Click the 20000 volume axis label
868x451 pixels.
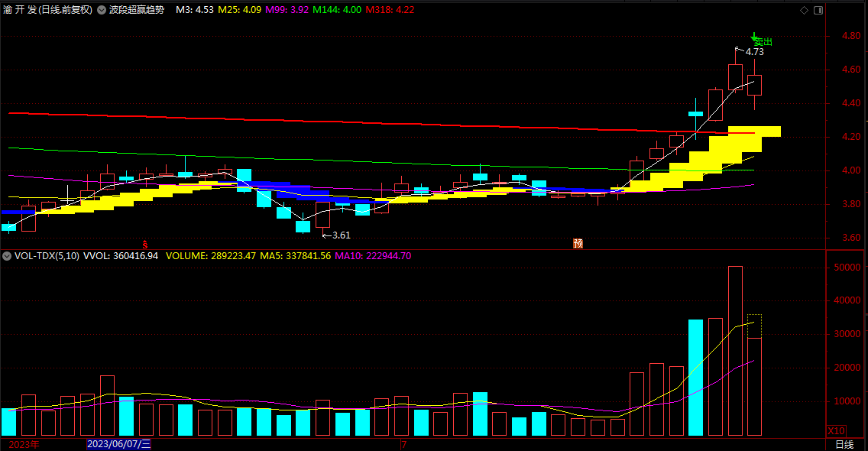point(847,368)
